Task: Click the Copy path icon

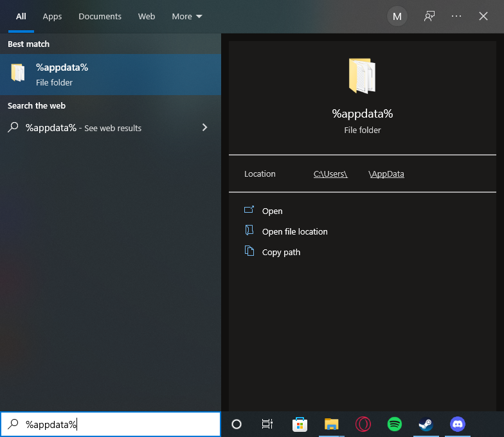Action: pyautogui.click(x=249, y=251)
